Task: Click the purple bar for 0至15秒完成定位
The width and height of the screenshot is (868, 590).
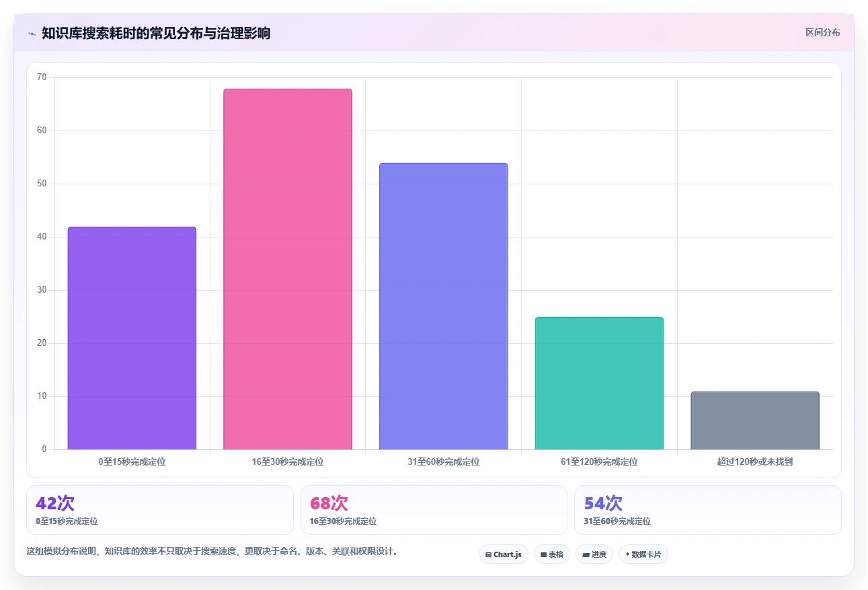Action: [x=132, y=338]
